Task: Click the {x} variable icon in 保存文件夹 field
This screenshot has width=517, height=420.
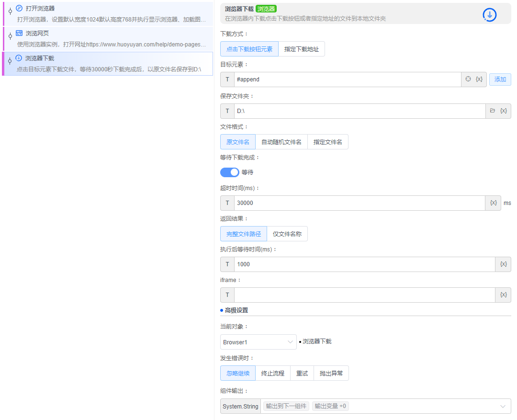Action: [504, 111]
